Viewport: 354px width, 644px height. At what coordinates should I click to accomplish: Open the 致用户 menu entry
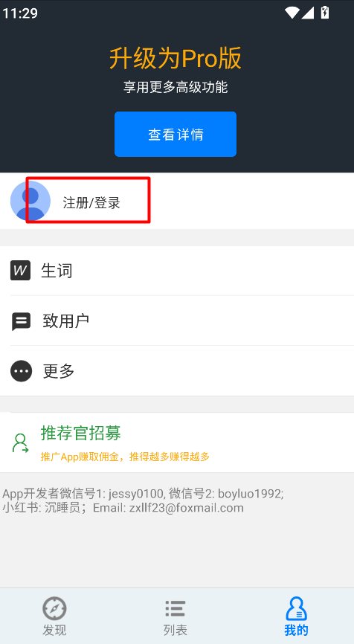coord(177,321)
